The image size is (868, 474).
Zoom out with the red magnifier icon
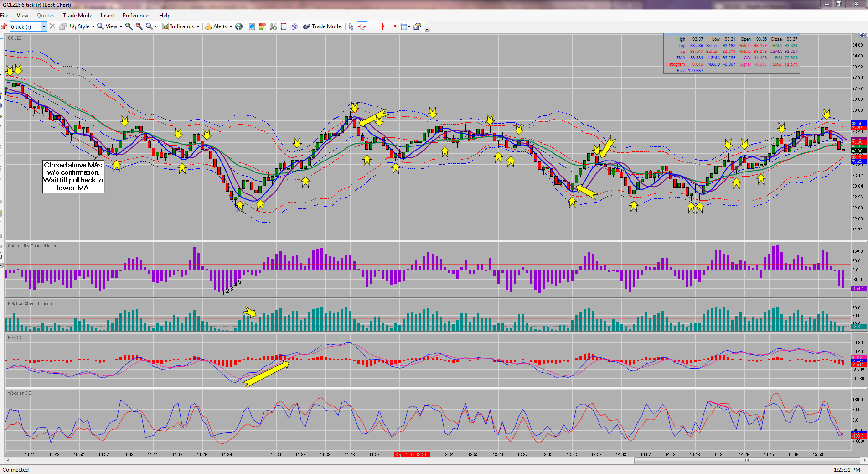point(139,26)
